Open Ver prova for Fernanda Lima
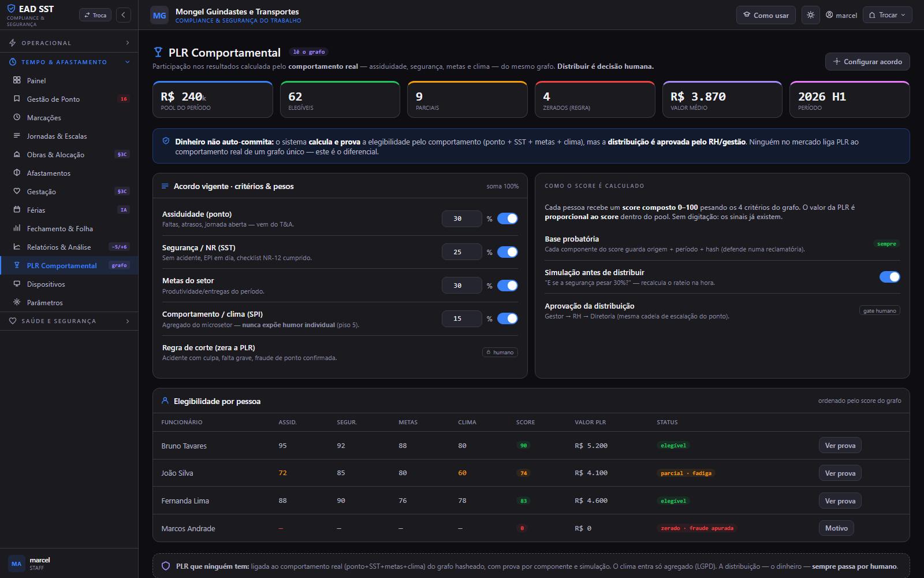This screenshot has width=924, height=578. 840,501
